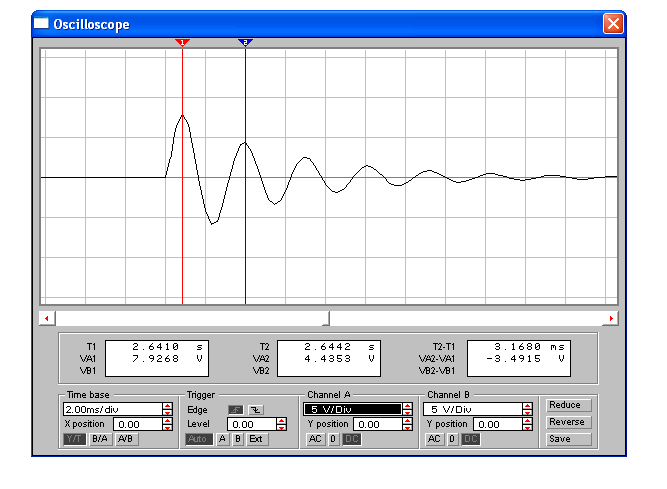Click the left scroll arrow below the graph
The image size is (667, 489).
click(x=47, y=318)
